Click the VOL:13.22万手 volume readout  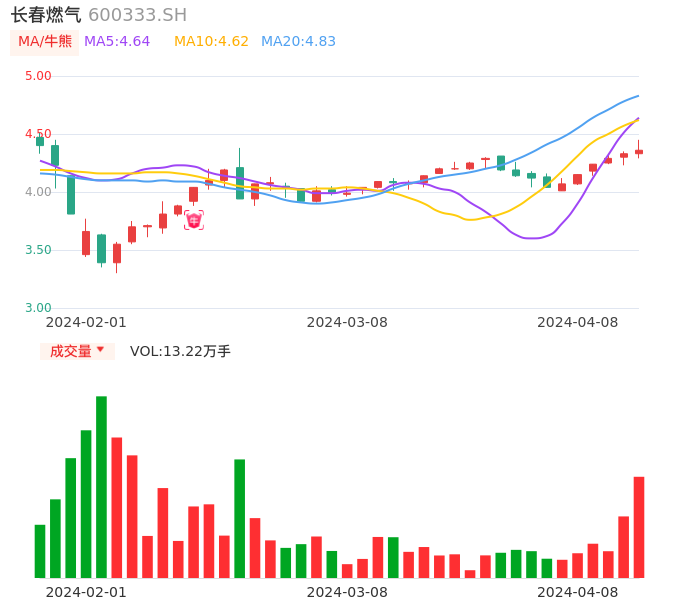click(180, 351)
